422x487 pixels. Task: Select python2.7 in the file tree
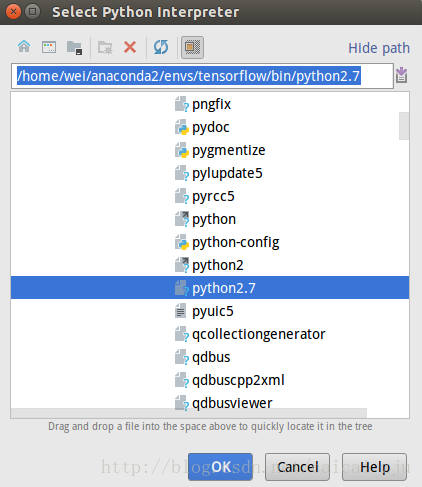(x=210, y=288)
